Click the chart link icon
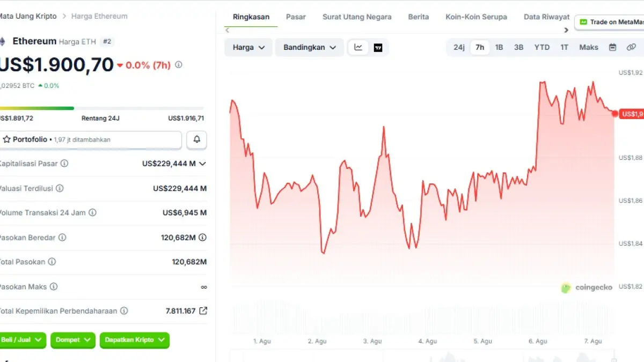Viewport: 644px width, 362px height. pyautogui.click(x=631, y=47)
